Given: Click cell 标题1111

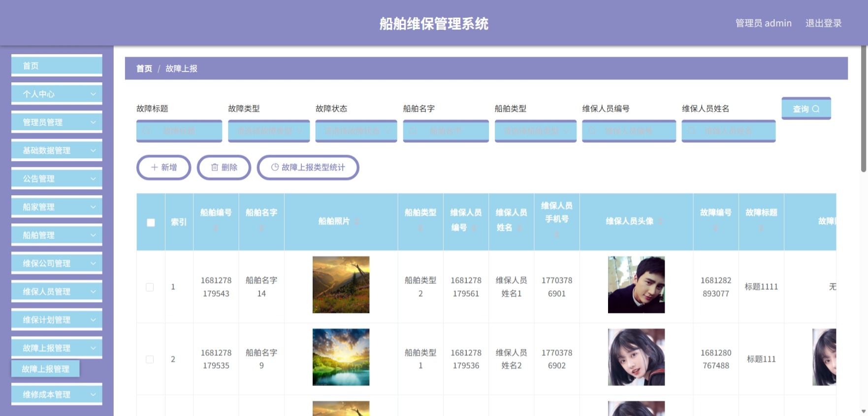Looking at the screenshot, I should pos(761,287).
